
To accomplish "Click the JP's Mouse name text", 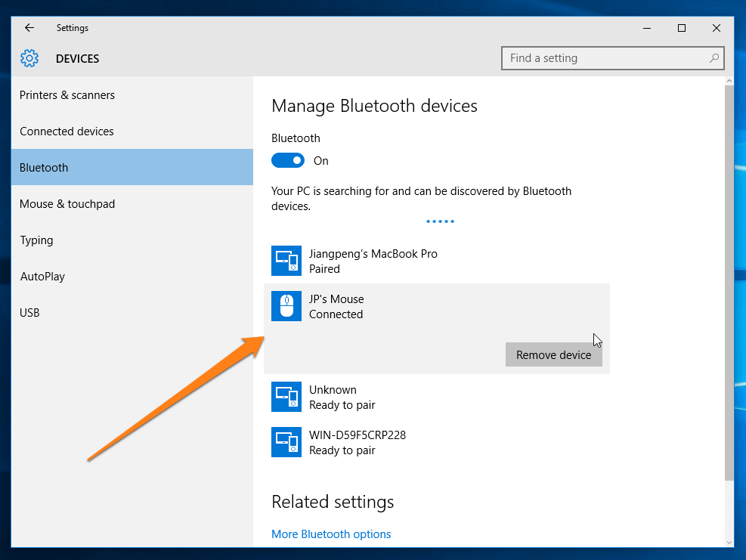I will point(336,299).
